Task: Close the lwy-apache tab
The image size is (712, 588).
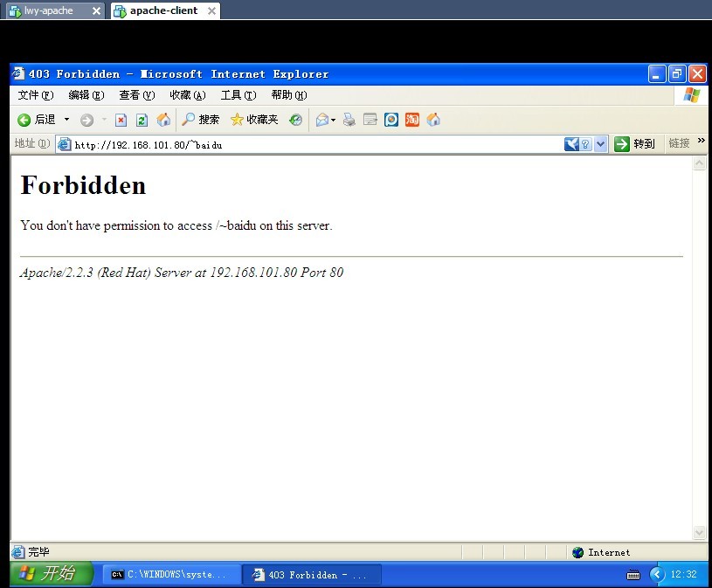Action: (96, 10)
